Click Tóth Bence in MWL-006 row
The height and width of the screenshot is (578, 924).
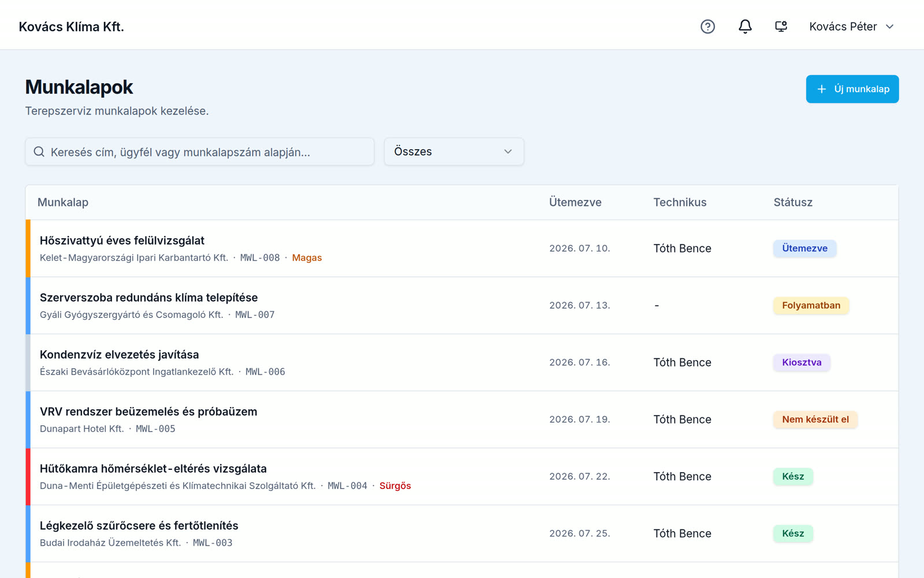(x=682, y=362)
